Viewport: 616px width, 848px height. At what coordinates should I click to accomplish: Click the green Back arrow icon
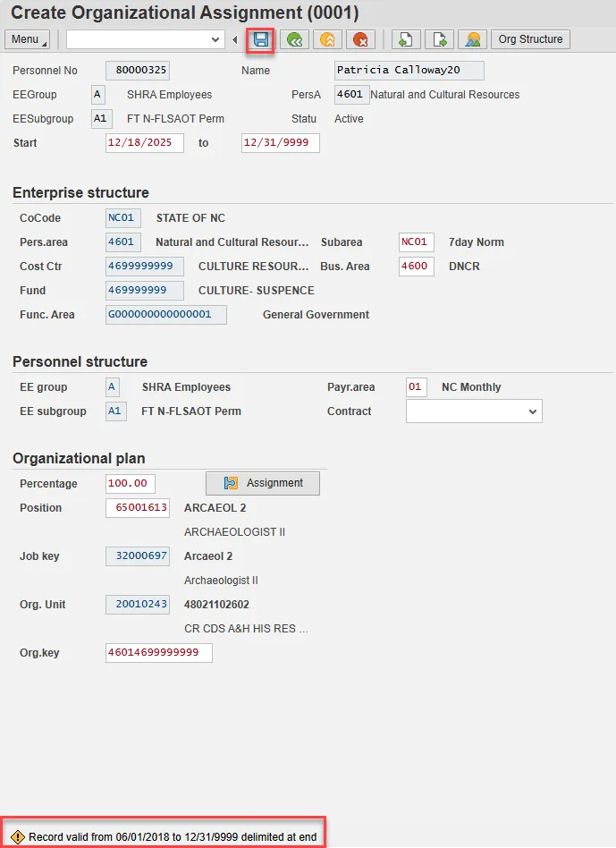(x=293, y=39)
